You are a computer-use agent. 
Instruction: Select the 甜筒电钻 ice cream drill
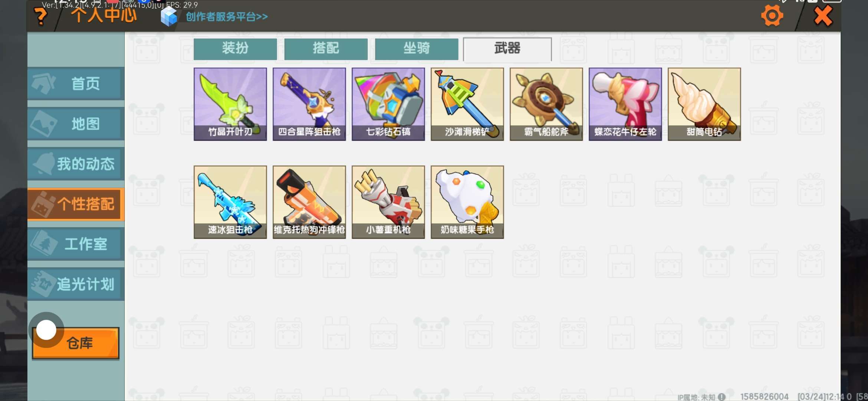pyautogui.click(x=704, y=104)
